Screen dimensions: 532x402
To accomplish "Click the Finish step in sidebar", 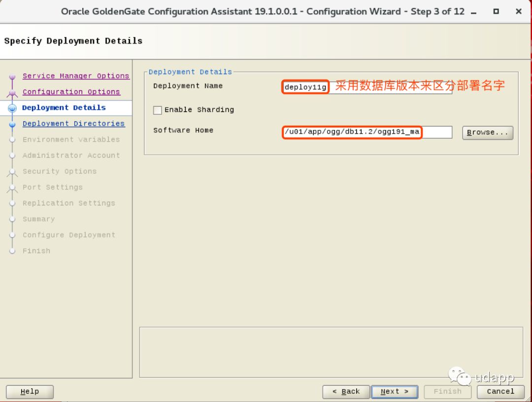I will coord(36,251).
